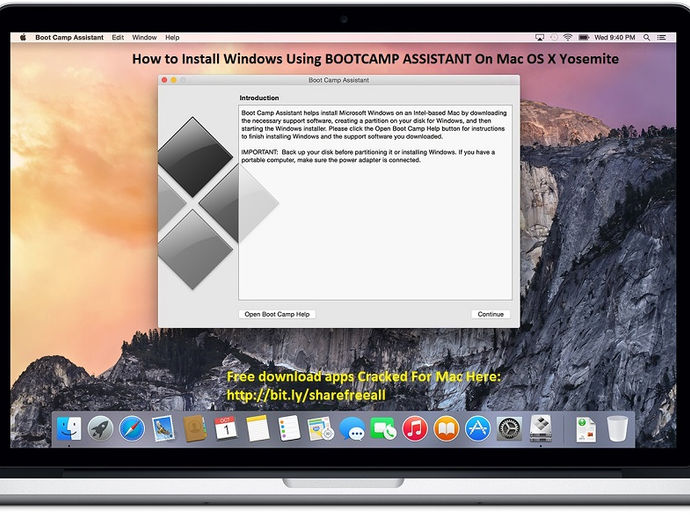The height and width of the screenshot is (518, 690).
Task: Click the Wed 9:40 PM clock
Action: pyautogui.click(x=615, y=37)
